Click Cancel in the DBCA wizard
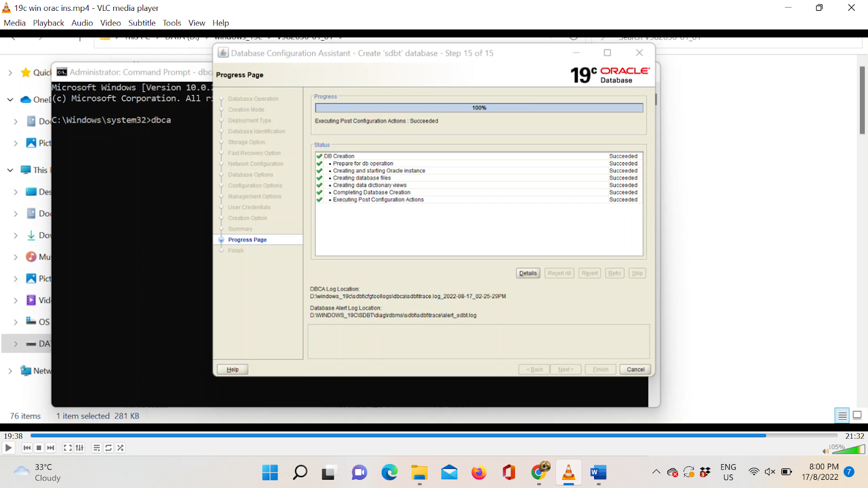Image resolution: width=868 pixels, height=488 pixels. point(635,369)
